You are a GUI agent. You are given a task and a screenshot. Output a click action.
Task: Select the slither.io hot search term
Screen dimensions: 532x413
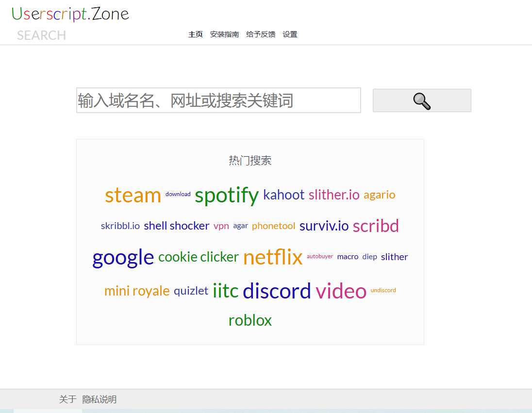(334, 195)
